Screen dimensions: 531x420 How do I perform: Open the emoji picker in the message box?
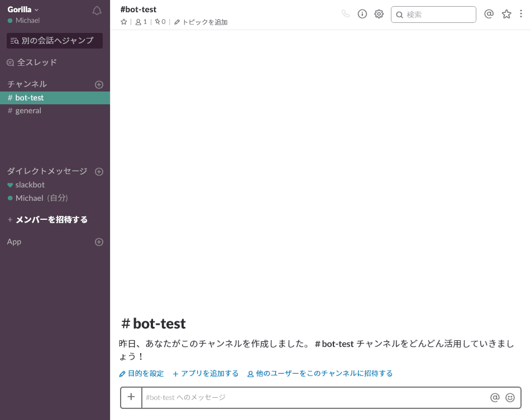(510, 397)
